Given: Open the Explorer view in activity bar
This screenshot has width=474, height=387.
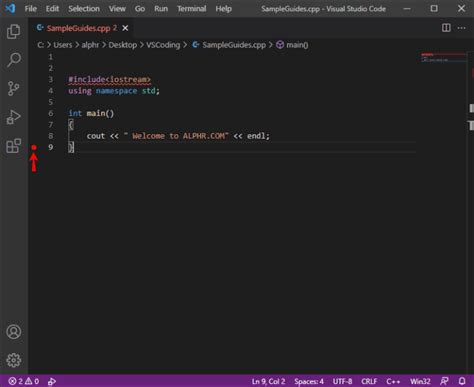Looking at the screenshot, I should coord(14,31).
